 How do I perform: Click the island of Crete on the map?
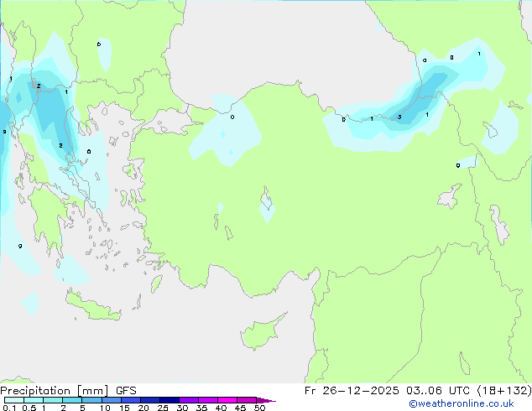(x=93, y=307)
